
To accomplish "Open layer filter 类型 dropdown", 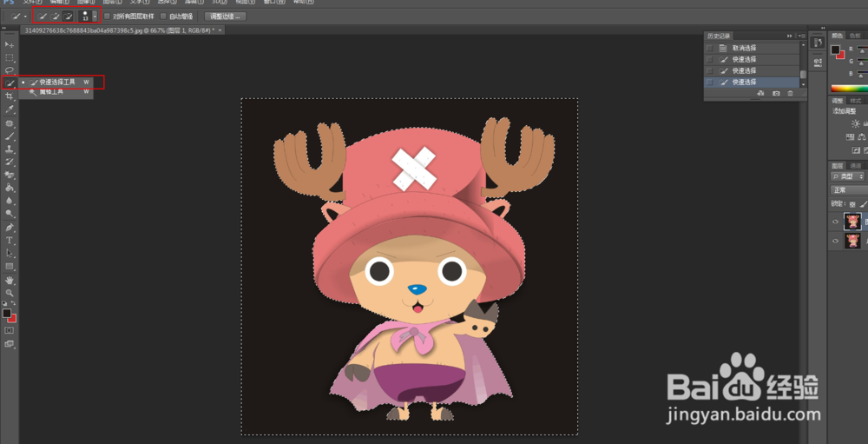I will tap(848, 176).
